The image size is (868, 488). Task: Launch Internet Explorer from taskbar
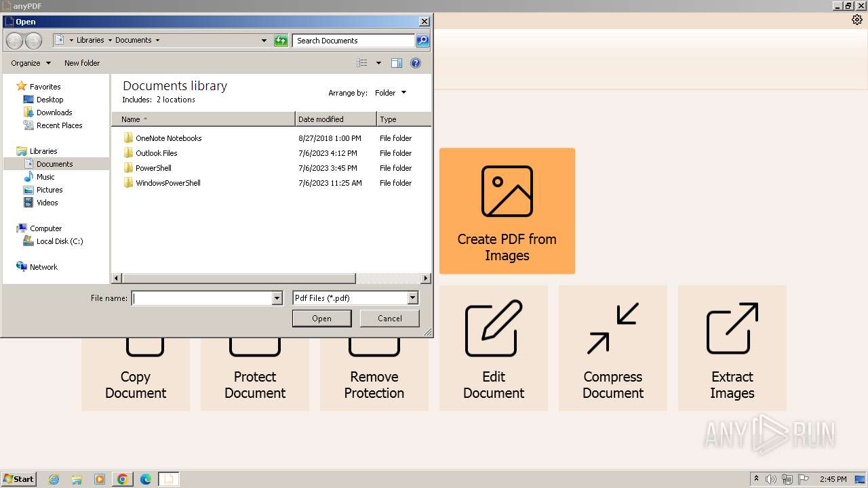coord(54,479)
